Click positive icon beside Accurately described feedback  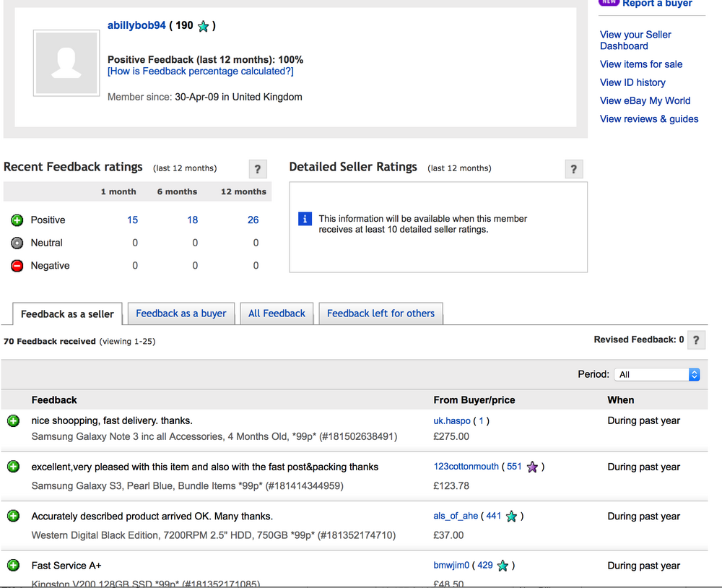point(13,516)
